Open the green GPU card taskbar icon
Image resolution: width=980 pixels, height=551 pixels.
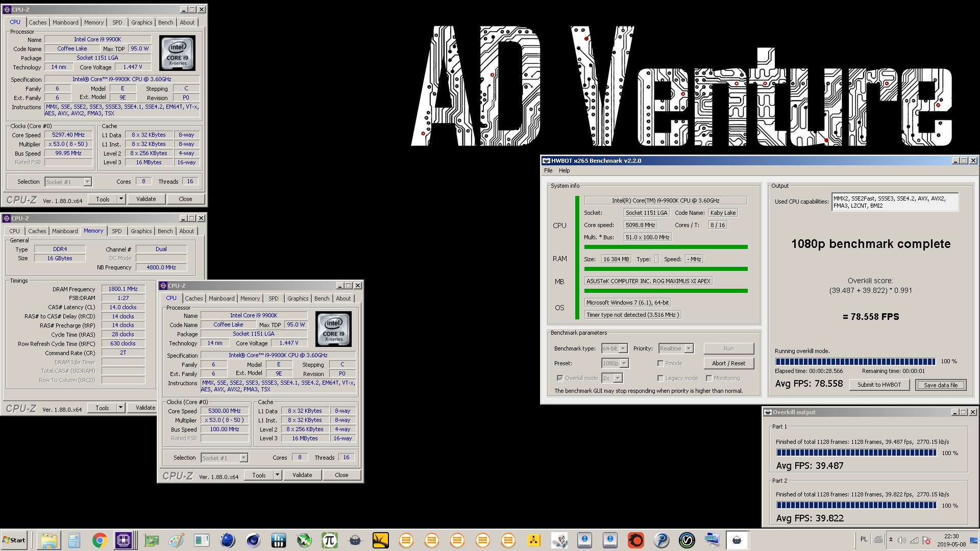[151, 540]
